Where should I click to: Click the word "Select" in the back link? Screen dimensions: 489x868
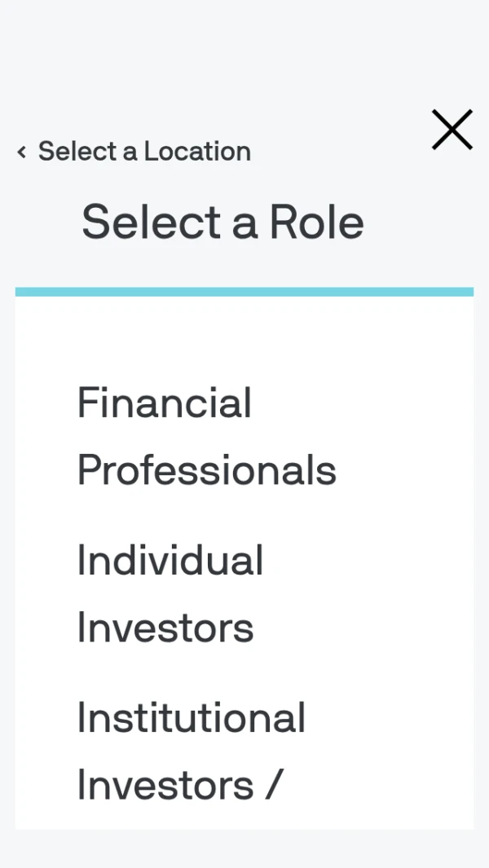point(77,152)
